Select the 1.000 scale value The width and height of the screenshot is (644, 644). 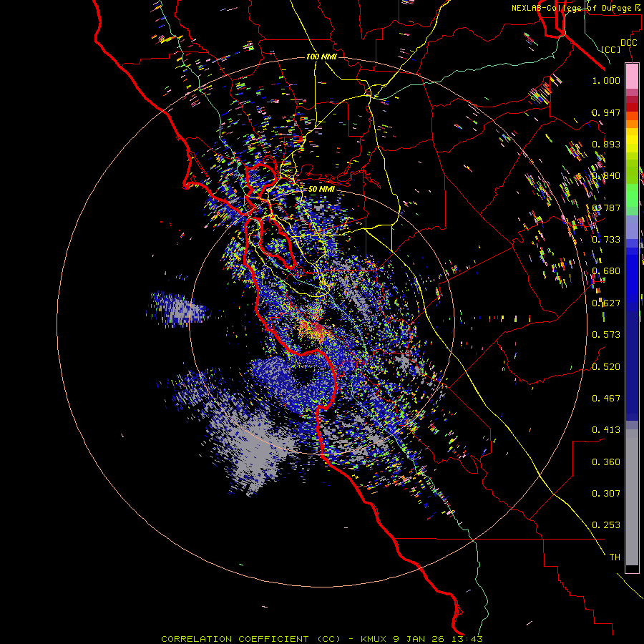coord(606,80)
